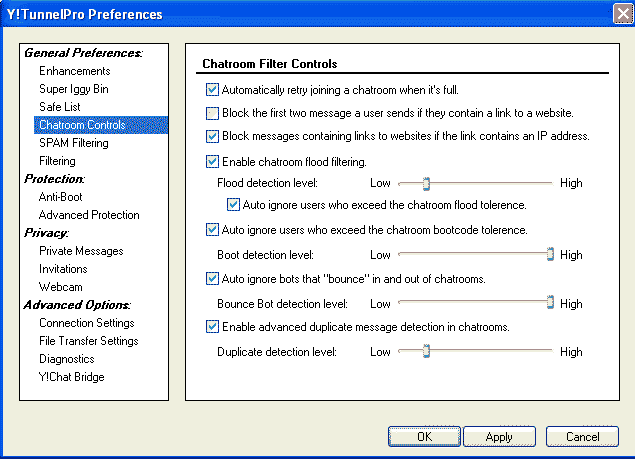The height and width of the screenshot is (459, 635).
Task: Click the Protection category heading
Action: 54,179
